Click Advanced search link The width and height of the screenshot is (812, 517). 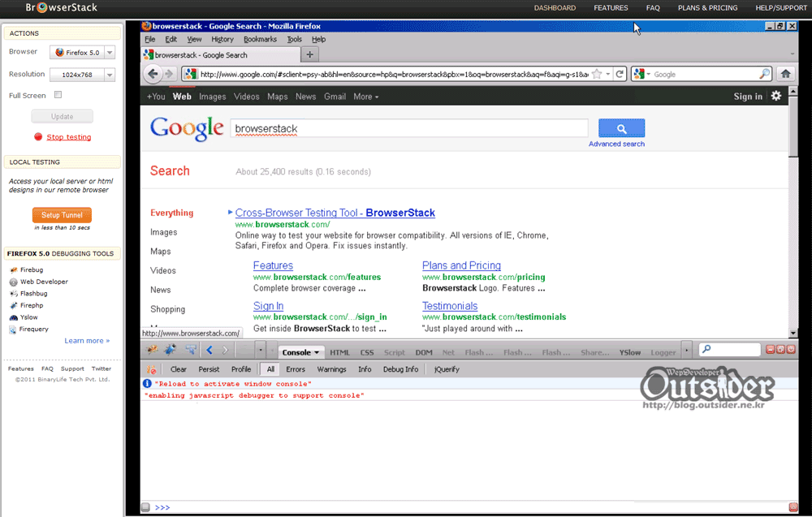click(x=616, y=144)
